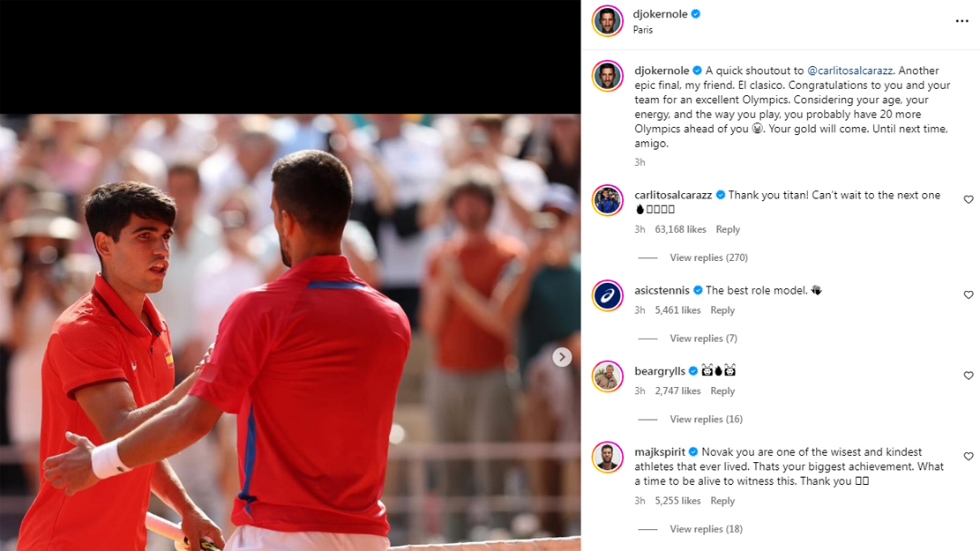The image size is (980, 551).
Task: Reply to the asicstennis comment
Action: tap(722, 310)
